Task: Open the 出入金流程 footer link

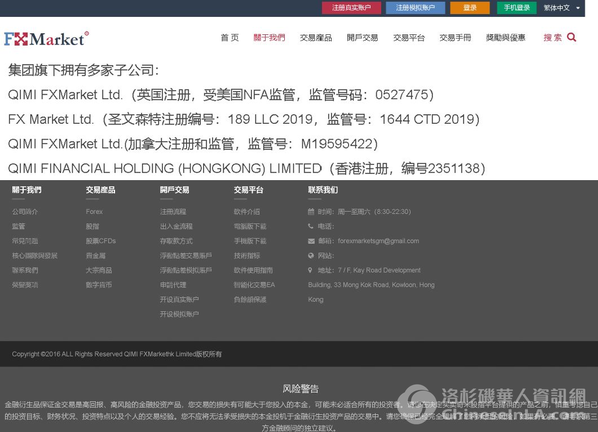Action: [176, 226]
